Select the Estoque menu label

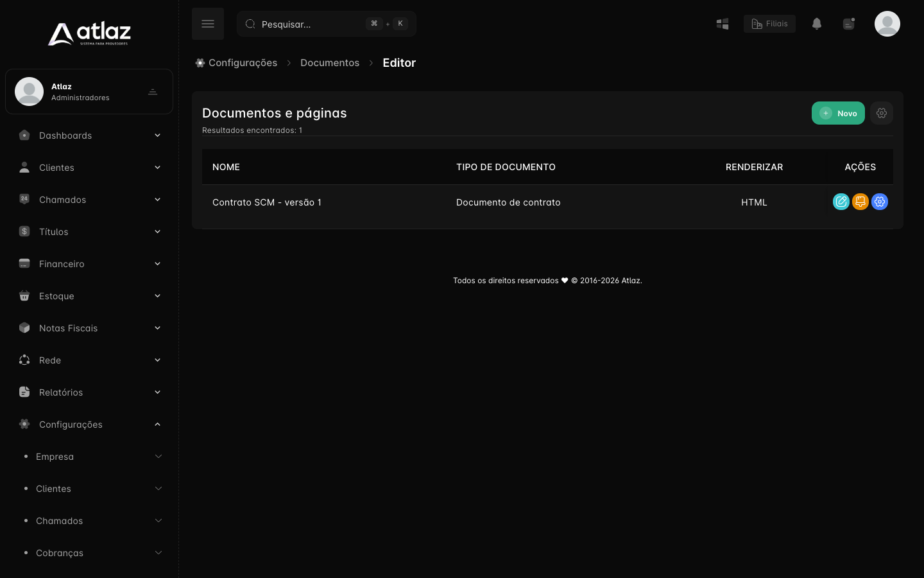point(56,296)
